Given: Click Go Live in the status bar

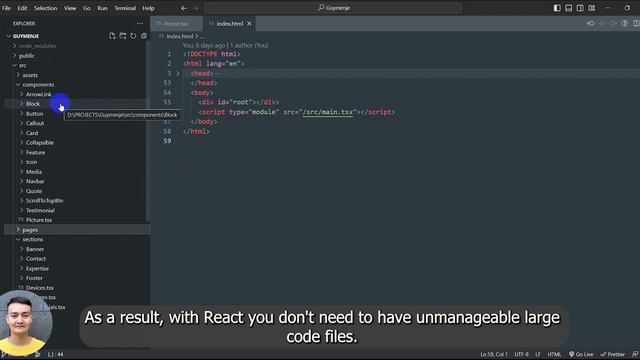Looking at the screenshot, I should click(581, 354).
